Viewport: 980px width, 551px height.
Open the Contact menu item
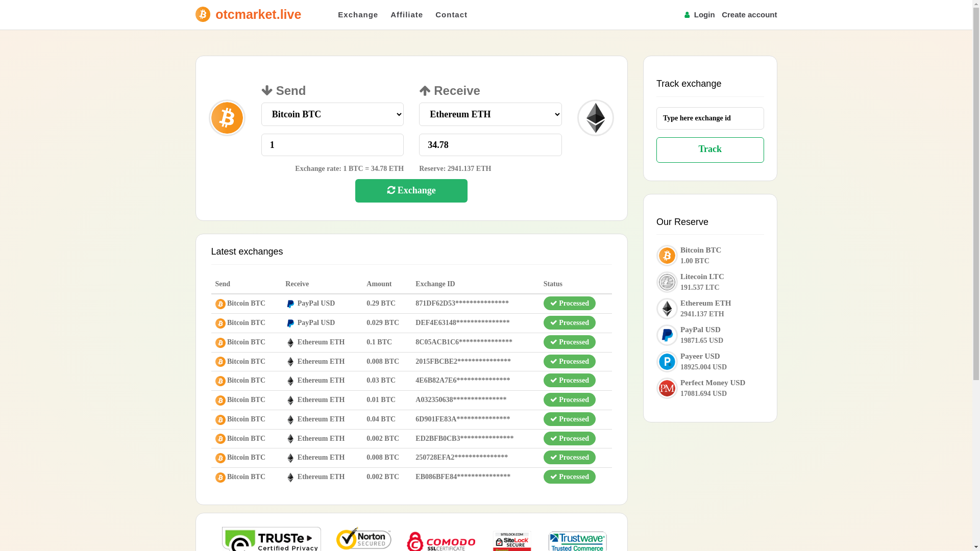[x=451, y=15]
